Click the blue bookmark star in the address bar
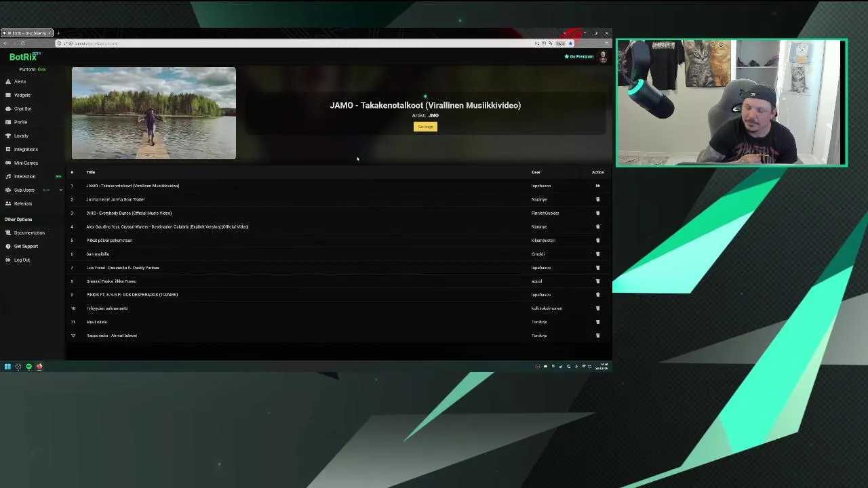Viewport: 868px width, 488px height. point(570,43)
